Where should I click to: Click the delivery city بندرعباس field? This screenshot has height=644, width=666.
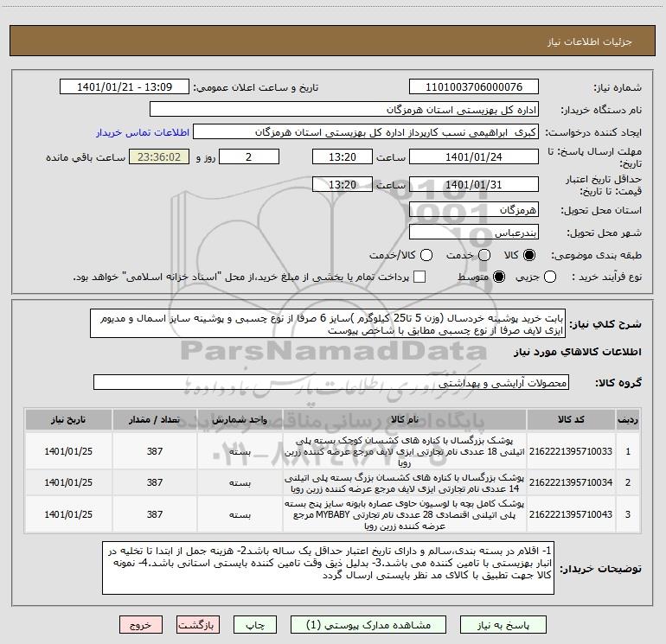click(474, 233)
